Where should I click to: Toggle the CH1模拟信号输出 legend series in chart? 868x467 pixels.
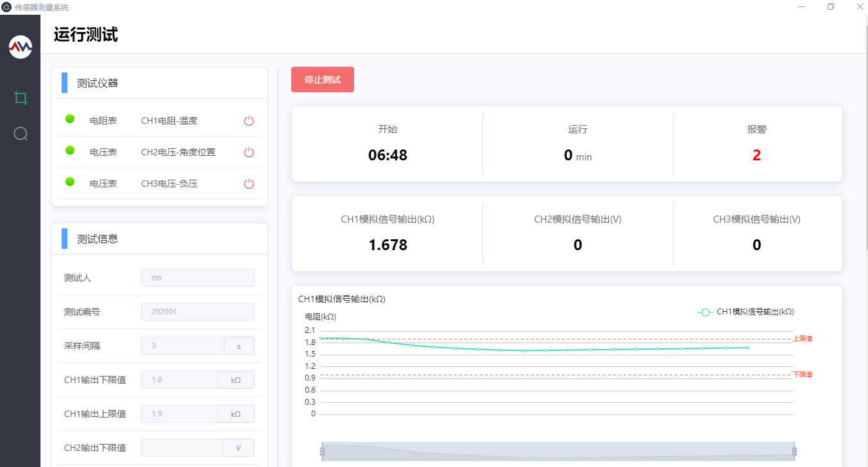745,312
